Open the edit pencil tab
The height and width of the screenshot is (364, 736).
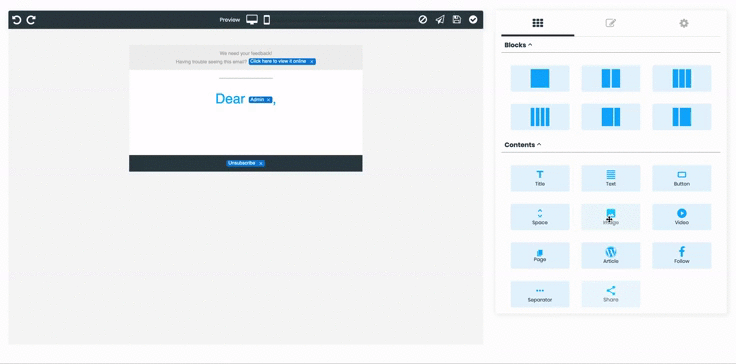[610, 23]
